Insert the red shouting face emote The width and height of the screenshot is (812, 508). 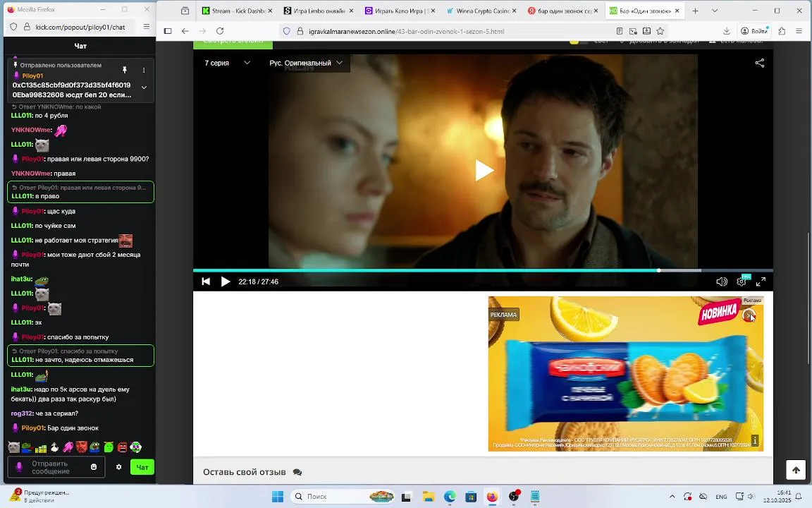tap(81, 447)
